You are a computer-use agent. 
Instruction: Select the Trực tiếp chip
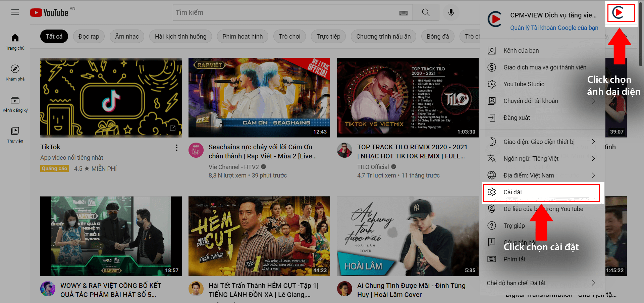tap(328, 37)
